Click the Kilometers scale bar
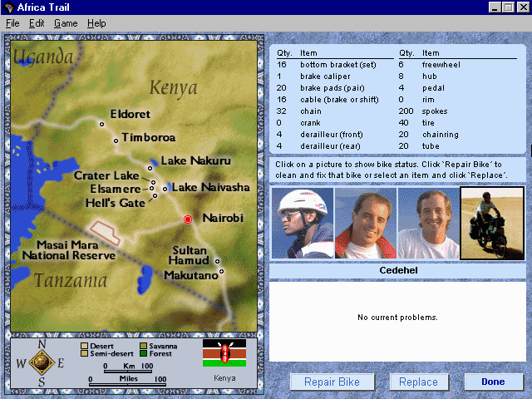532x399 pixels. point(129,372)
